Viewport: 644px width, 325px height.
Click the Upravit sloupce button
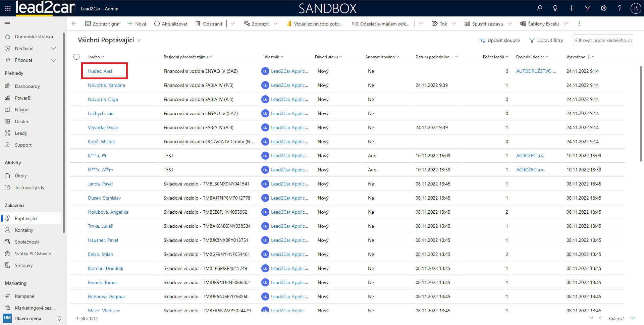coord(500,40)
